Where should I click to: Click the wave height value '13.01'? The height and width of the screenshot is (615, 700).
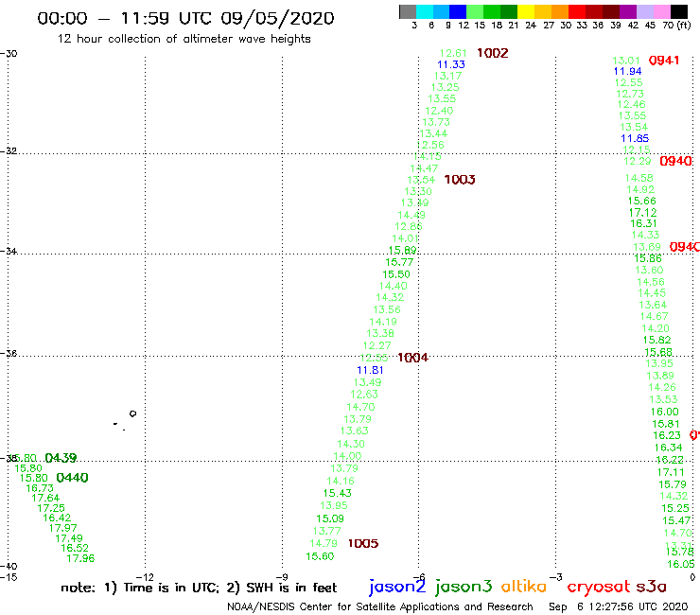pos(626,61)
